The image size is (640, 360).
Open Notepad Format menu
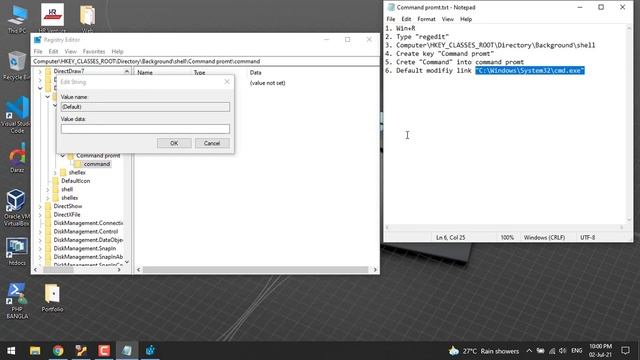pyautogui.click(x=426, y=19)
